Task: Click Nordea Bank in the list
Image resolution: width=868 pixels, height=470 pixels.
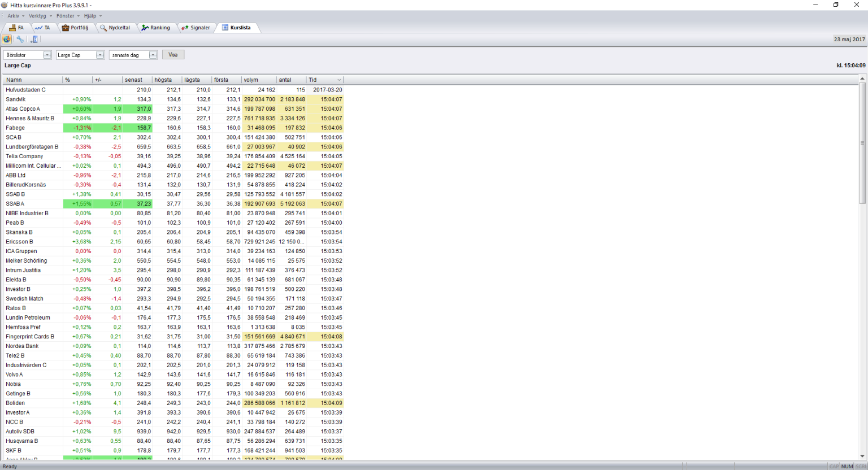Action: tap(23, 346)
